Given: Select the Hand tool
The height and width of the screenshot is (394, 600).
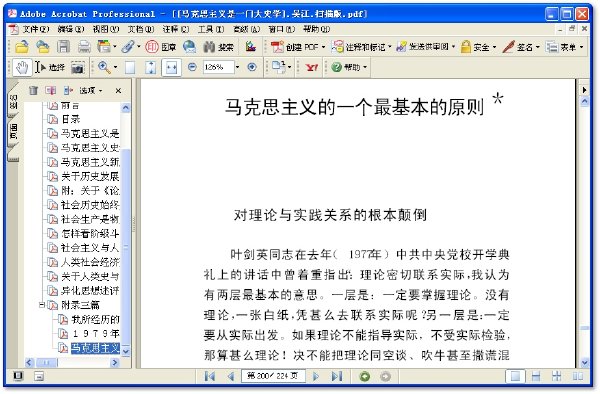Looking at the screenshot, I should point(22,67).
